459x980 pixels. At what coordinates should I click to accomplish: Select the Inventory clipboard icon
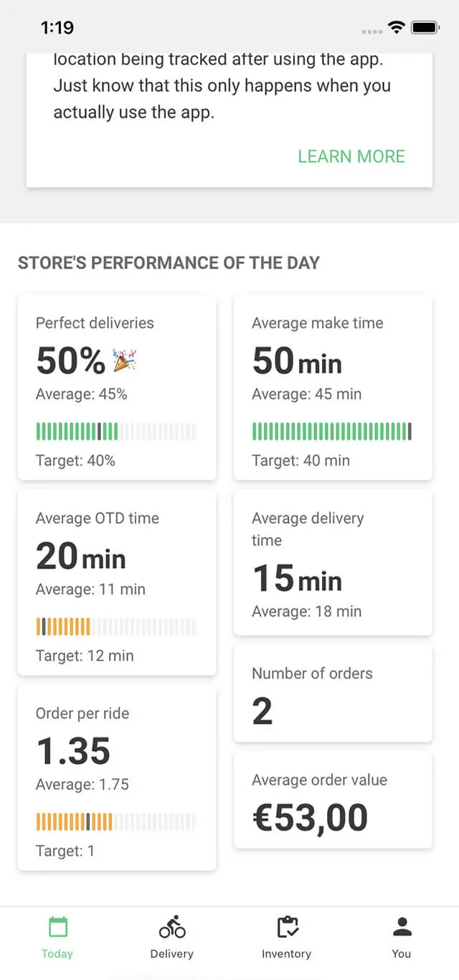[x=287, y=927]
